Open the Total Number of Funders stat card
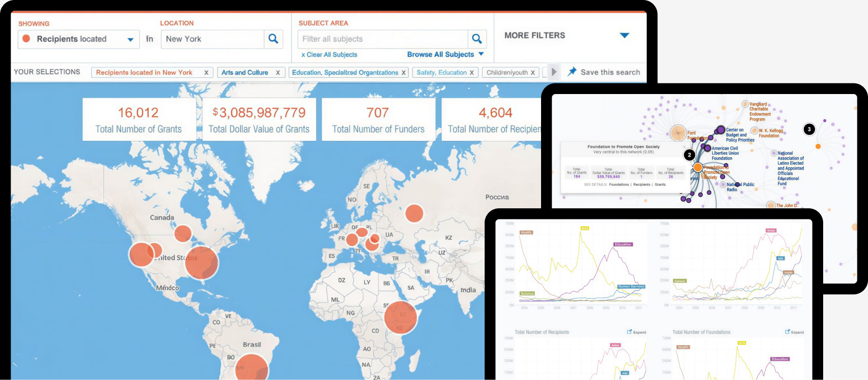 pyautogui.click(x=378, y=120)
